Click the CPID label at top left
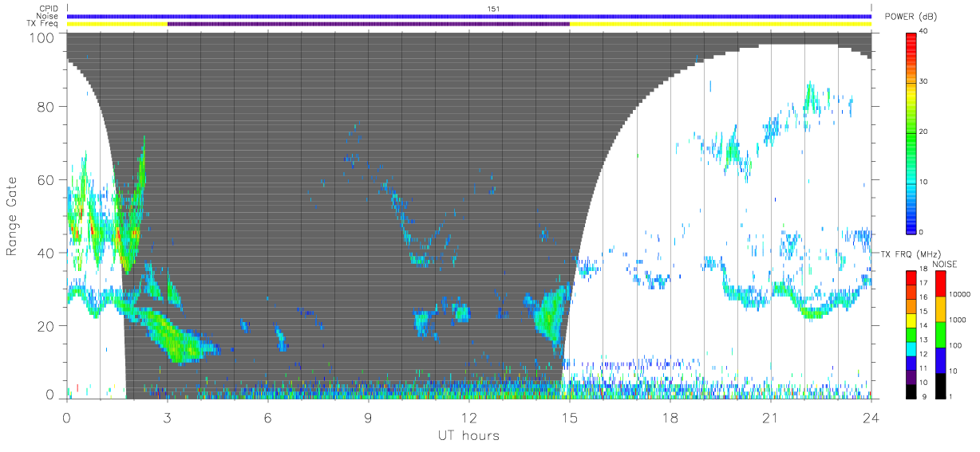980x452 pixels. click(48, 8)
